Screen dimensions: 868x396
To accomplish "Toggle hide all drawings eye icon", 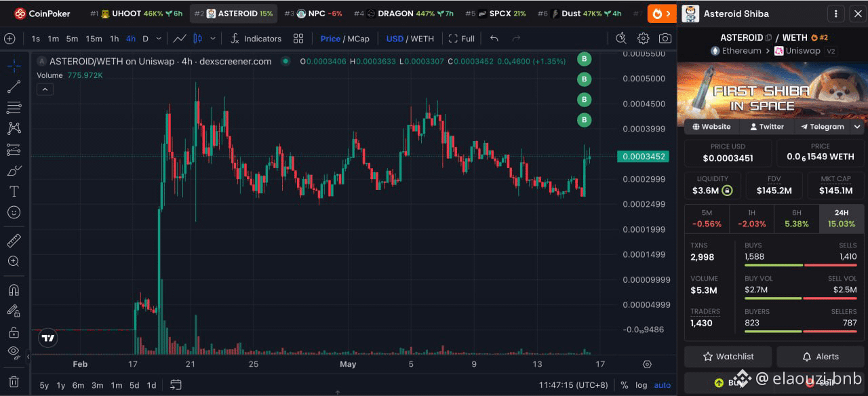I will (x=14, y=352).
